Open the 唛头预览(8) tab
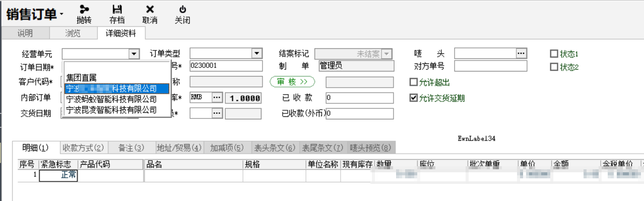 coord(371,148)
